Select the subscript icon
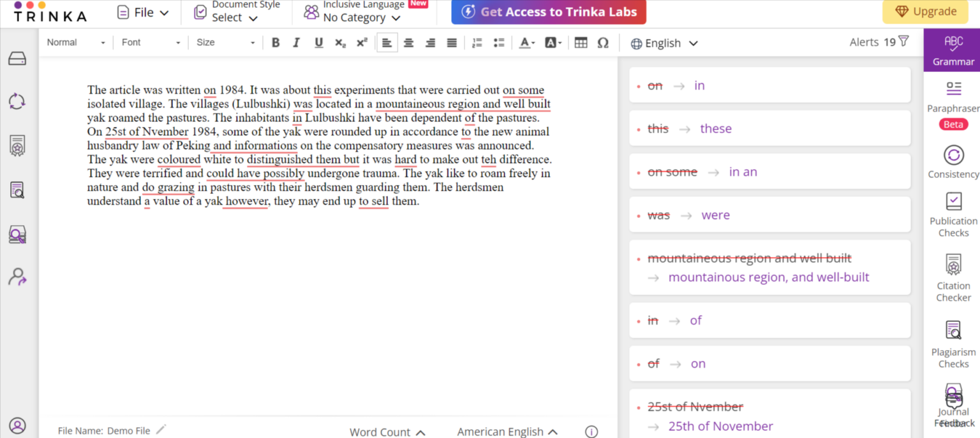980x438 pixels. (338, 43)
